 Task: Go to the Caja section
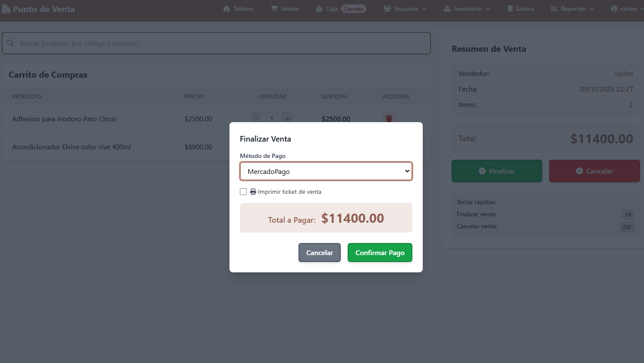(x=331, y=9)
